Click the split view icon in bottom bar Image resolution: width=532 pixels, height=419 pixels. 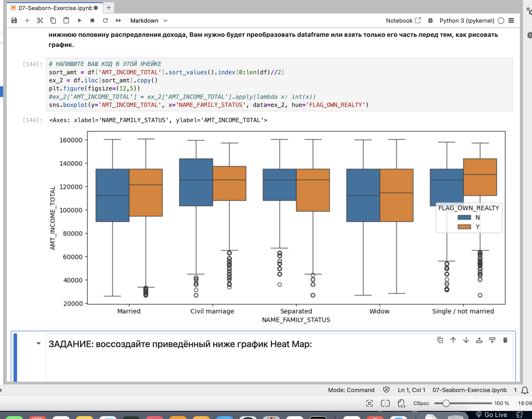[385, 403]
